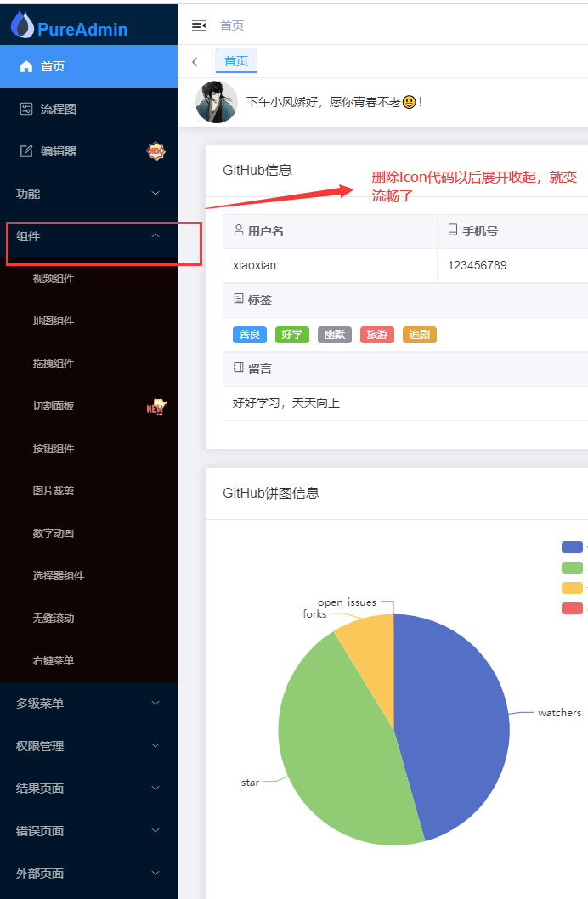Expand the 错误页面 chevron
This screenshot has height=899, width=588.
[x=155, y=830]
